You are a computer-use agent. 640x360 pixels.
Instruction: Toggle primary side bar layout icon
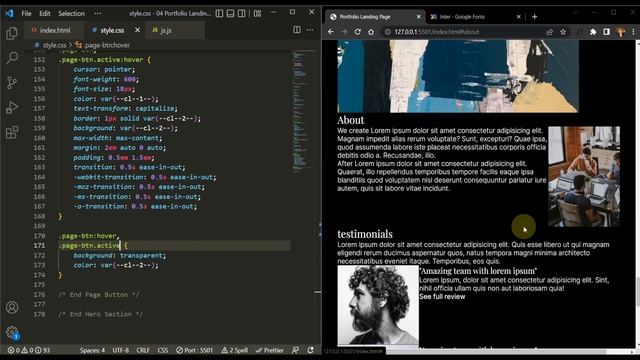pyautogui.click(x=219, y=13)
